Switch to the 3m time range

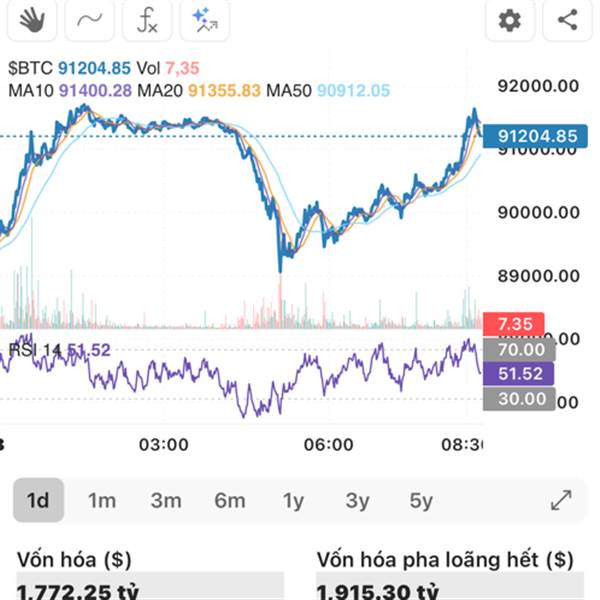point(166,501)
